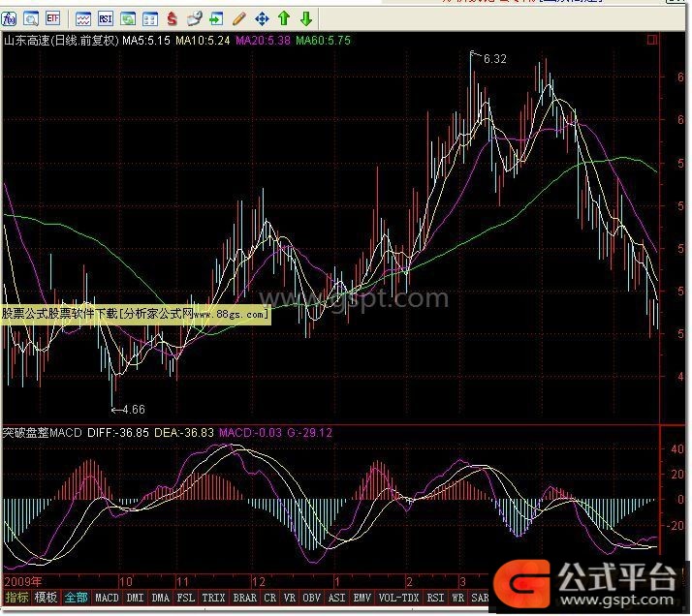Click the wavy-line chart window icon
Image resolution: width=692 pixels, height=616 pixels.
tap(83, 19)
